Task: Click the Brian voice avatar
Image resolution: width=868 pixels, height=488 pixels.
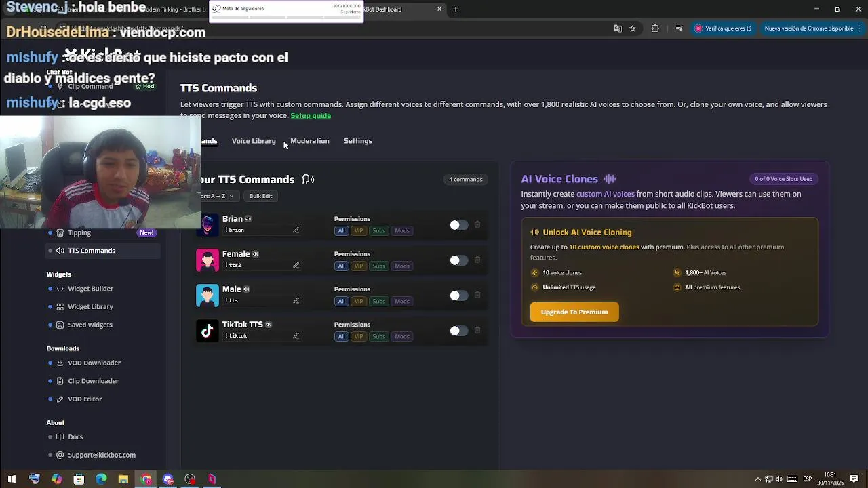Action: coord(210,224)
